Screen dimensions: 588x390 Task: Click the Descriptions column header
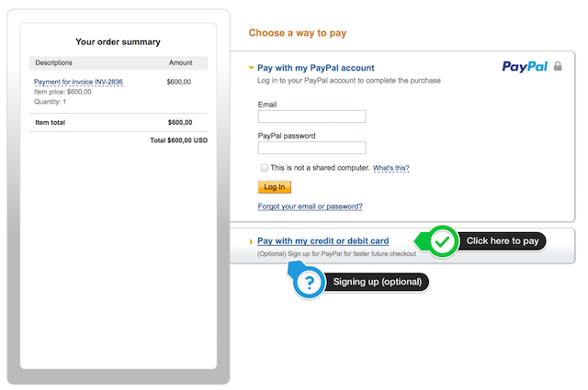tap(53, 62)
